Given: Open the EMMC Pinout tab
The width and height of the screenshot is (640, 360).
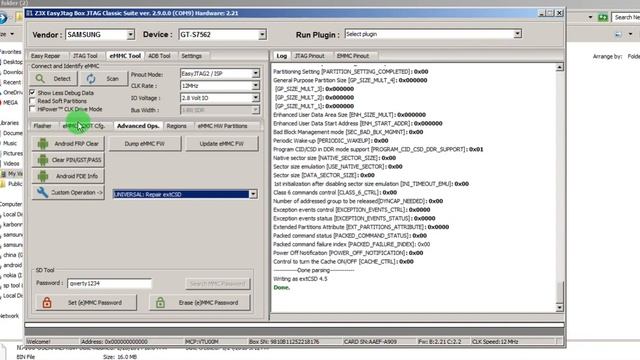Looking at the screenshot, I should pos(353,56).
